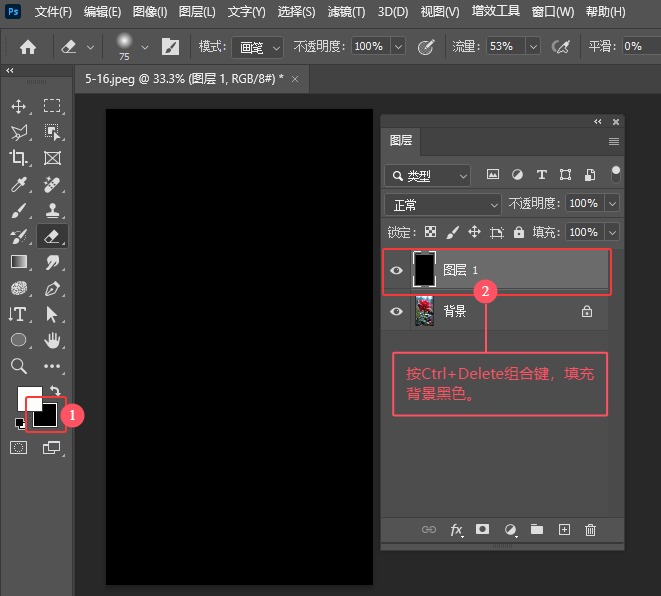Open the Filter menu

pyautogui.click(x=346, y=11)
